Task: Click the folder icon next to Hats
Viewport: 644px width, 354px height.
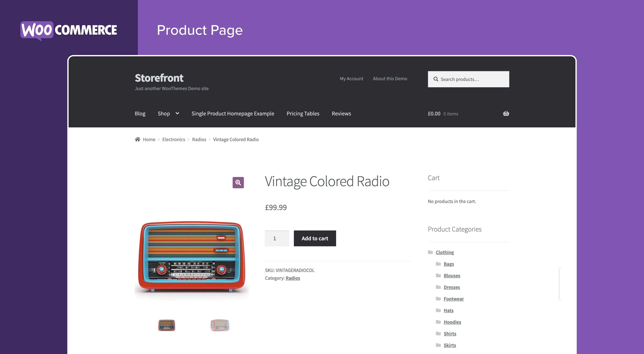Action: [x=438, y=310]
